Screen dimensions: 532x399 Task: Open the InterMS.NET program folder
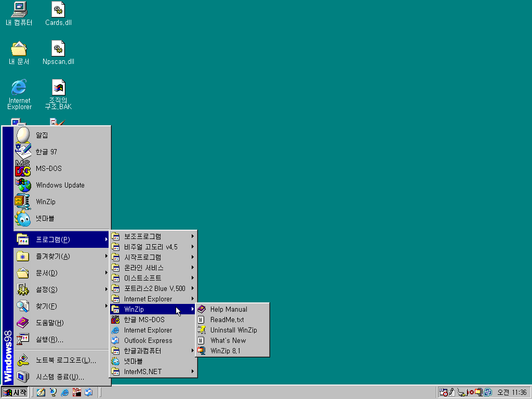pos(153,371)
